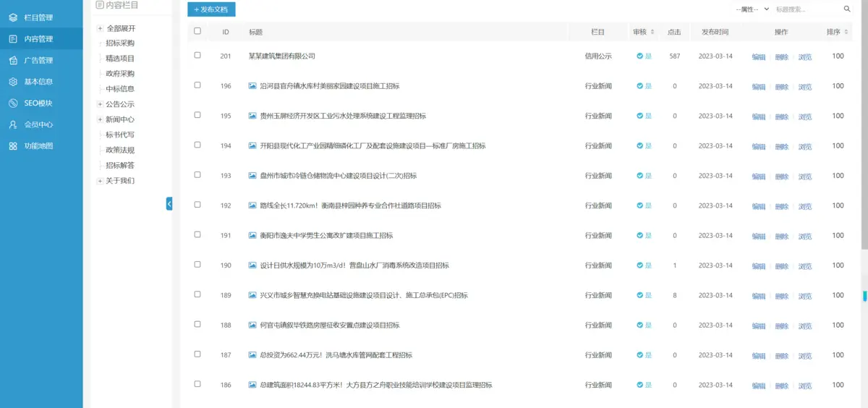Check the box for row ID 188
Screen dimensions: 868x408
coord(197,324)
